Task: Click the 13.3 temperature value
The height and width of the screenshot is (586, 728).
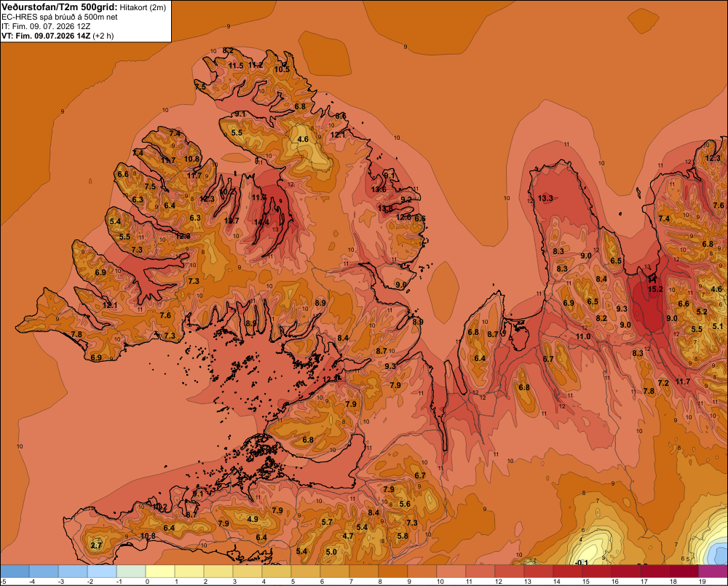Action: pyautogui.click(x=545, y=198)
